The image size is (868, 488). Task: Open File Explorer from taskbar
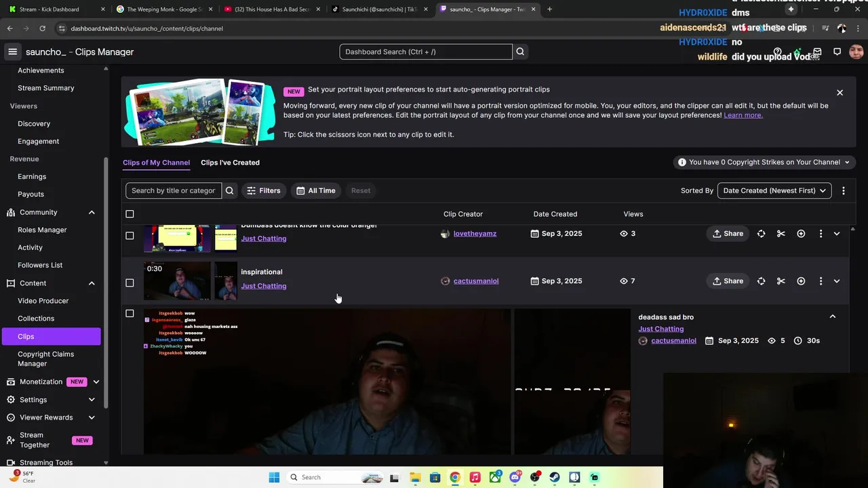pos(415,477)
